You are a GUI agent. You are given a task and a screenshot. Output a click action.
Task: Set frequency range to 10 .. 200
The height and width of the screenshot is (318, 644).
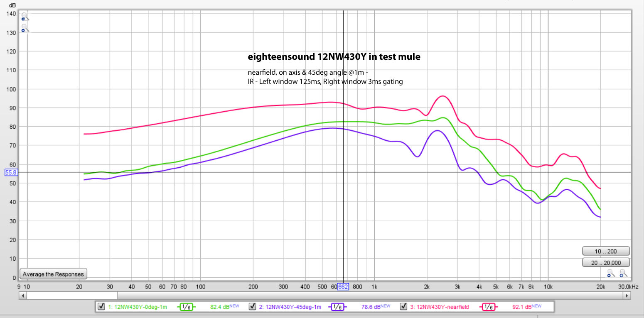pyautogui.click(x=606, y=251)
